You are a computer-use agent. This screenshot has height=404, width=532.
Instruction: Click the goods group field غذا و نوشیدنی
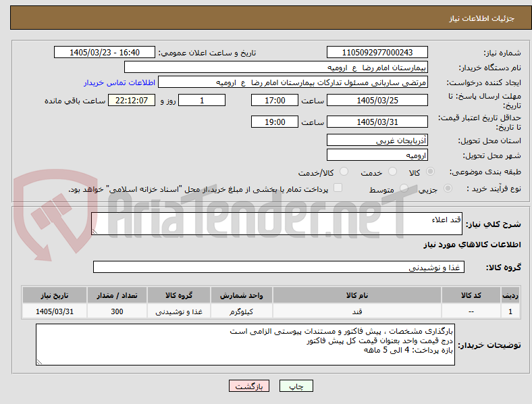pos(279,267)
